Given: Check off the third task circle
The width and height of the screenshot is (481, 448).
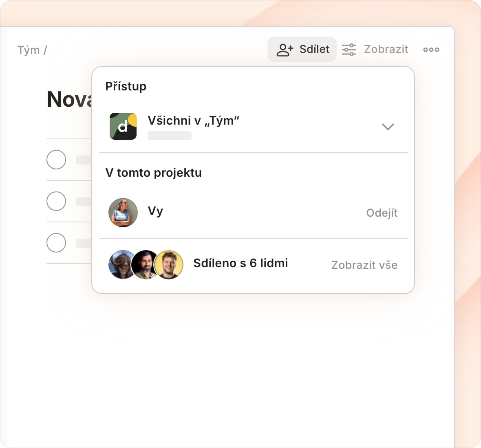Looking at the screenshot, I should tap(56, 243).
